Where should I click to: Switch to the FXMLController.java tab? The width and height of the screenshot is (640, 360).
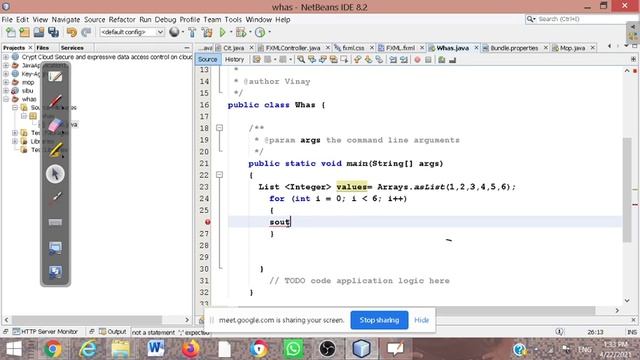pyautogui.click(x=293, y=48)
